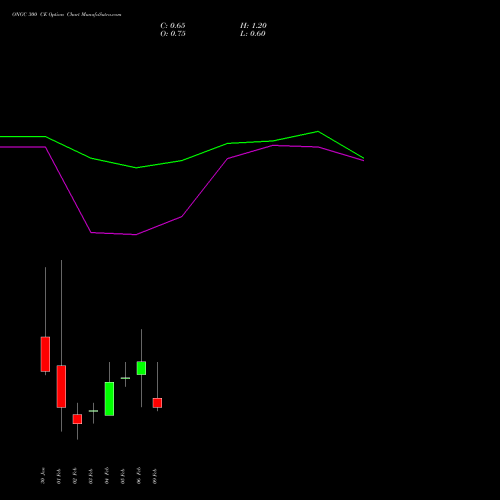Click the ONGC Options Chart title text

67,15
